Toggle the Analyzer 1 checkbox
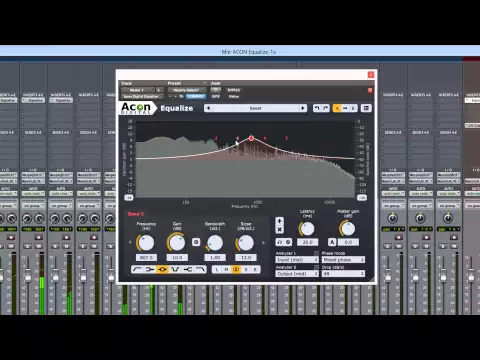480x360 pixels. point(316,253)
